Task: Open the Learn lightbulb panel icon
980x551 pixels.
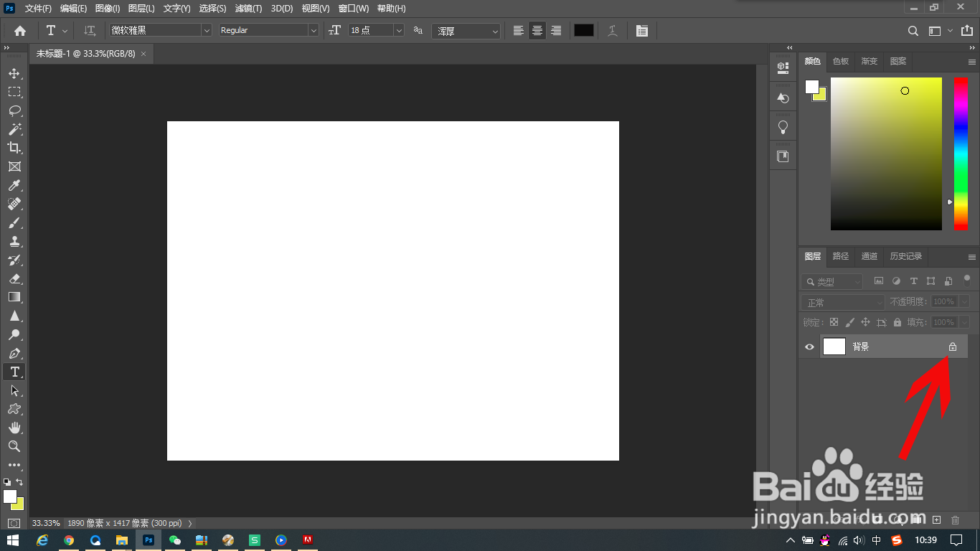Action: coord(783,128)
